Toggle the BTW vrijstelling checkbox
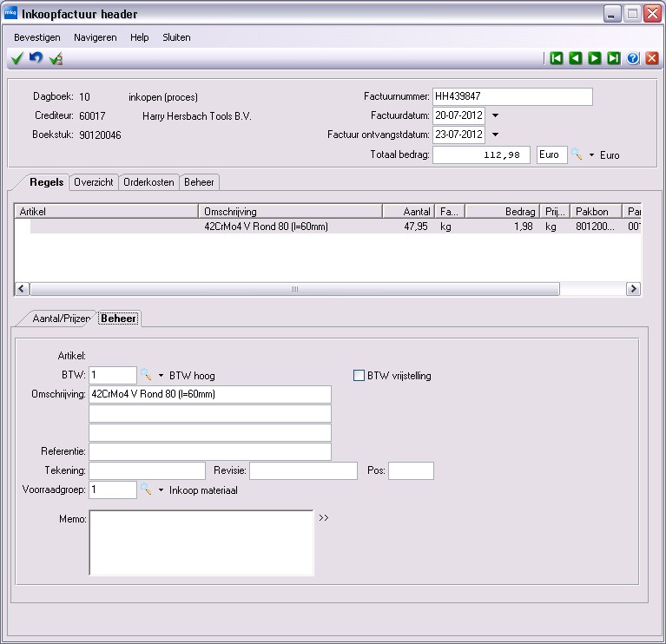The width and height of the screenshot is (666, 644). pos(359,375)
